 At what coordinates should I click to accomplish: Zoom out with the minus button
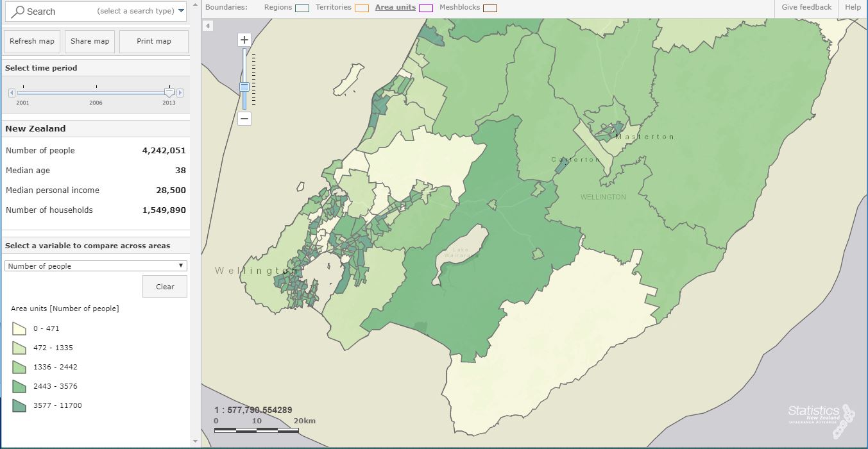point(244,119)
